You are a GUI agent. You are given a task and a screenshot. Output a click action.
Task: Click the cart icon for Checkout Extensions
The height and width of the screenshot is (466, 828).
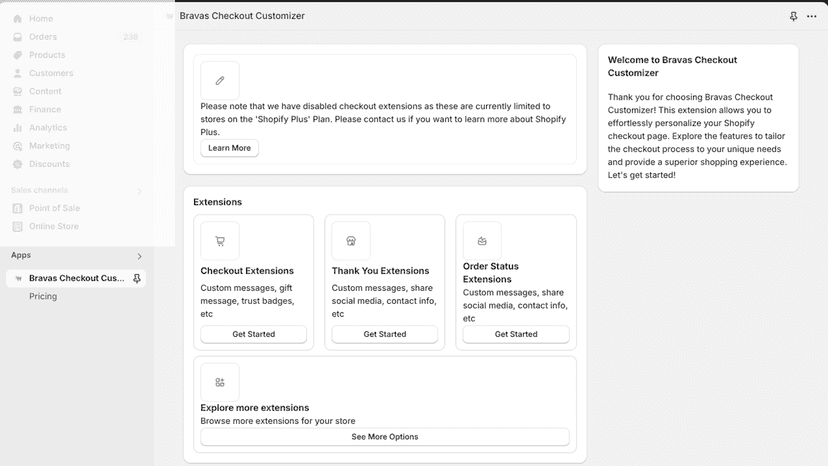click(x=220, y=241)
